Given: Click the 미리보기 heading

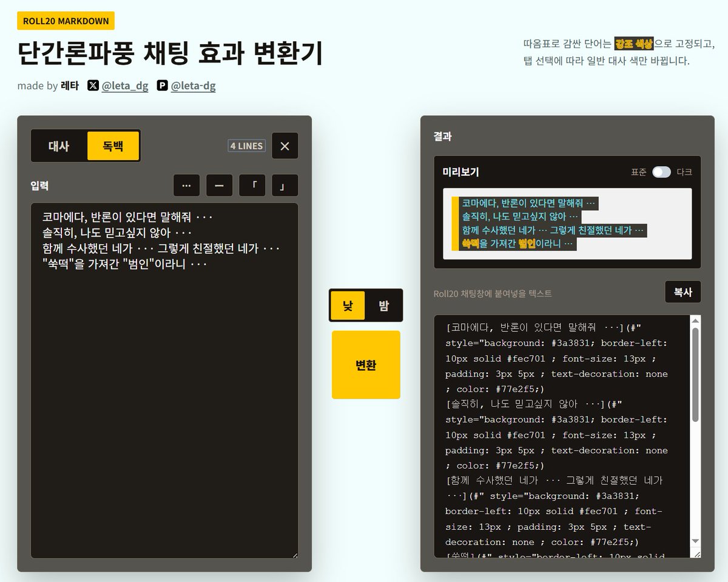Looking at the screenshot, I should 461,172.
